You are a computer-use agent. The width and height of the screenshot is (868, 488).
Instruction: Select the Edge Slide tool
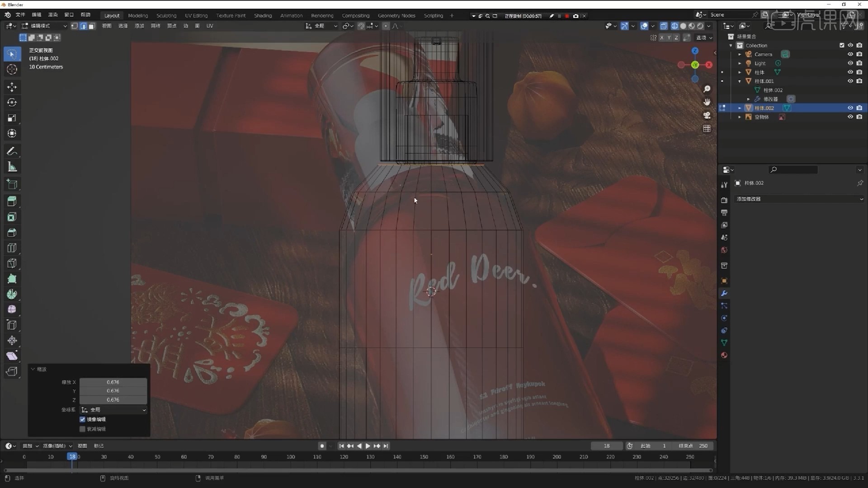coord(12,325)
